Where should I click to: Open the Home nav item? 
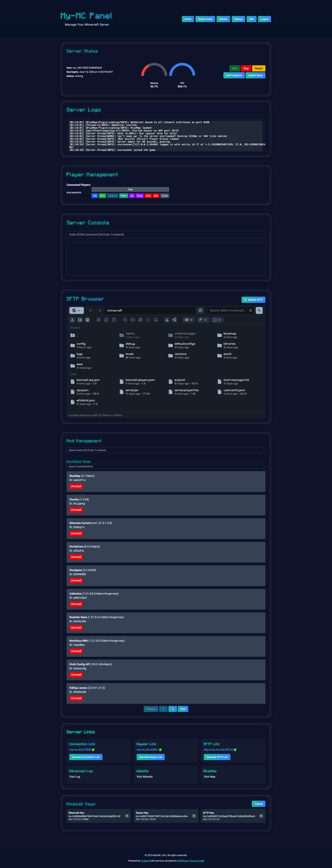pos(188,19)
